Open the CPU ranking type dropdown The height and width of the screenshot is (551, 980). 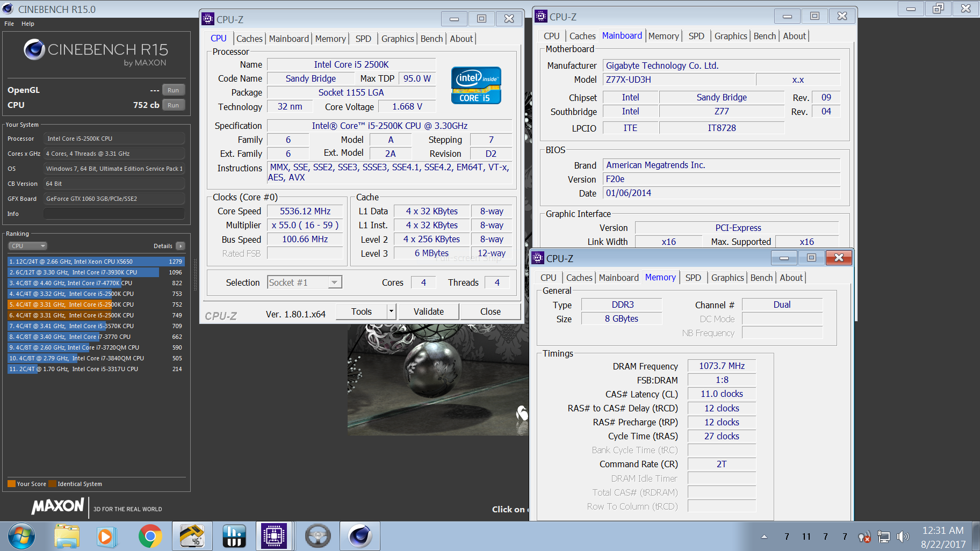pos(28,246)
